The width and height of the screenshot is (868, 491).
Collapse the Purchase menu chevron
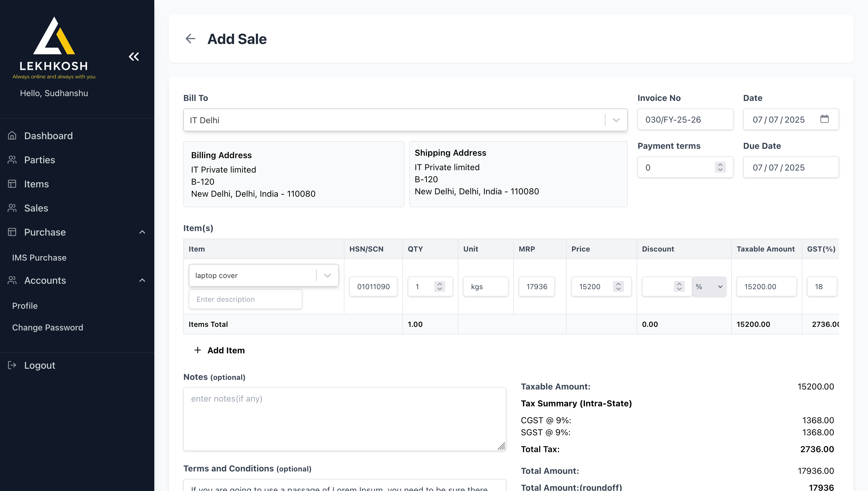tap(142, 232)
